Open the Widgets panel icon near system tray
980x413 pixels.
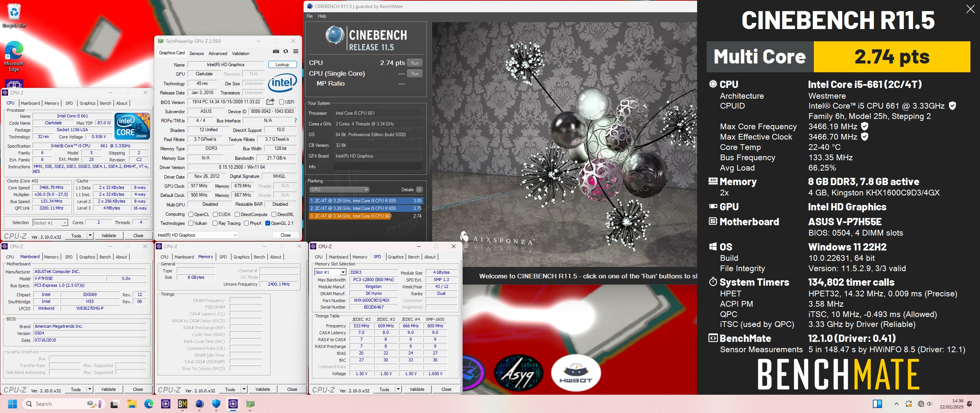pos(877,404)
